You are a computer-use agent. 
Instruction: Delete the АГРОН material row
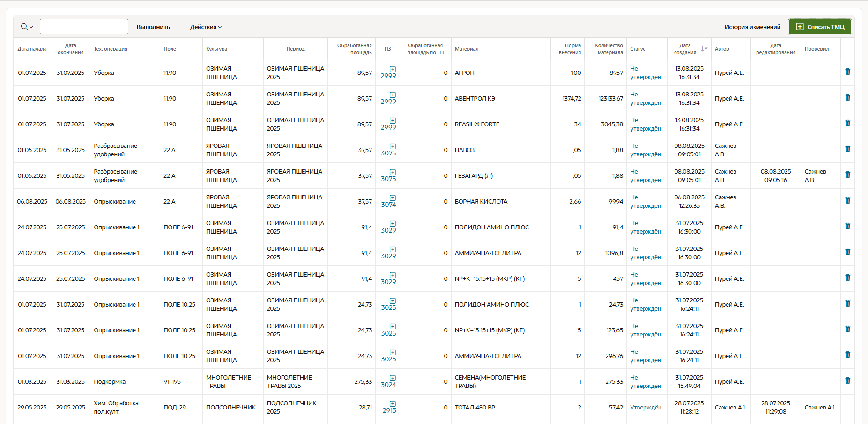(x=847, y=72)
